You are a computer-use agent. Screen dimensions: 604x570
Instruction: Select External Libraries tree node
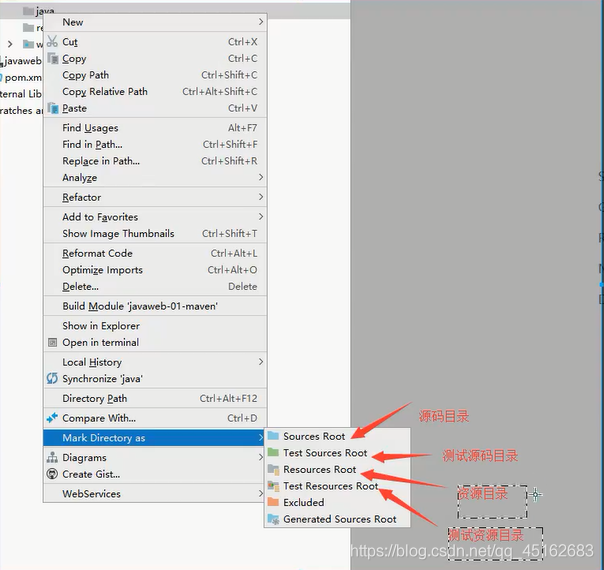tap(21, 94)
